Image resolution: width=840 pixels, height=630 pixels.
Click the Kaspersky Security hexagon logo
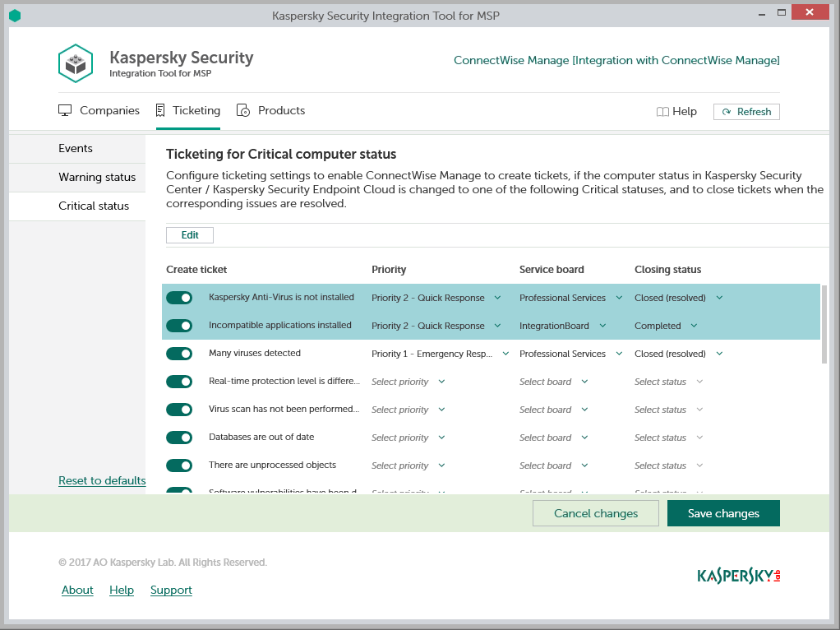pyautogui.click(x=76, y=63)
